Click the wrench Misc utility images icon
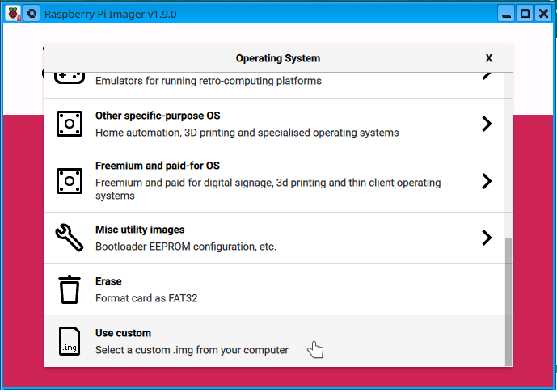This screenshot has height=392, width=557. pos(70,238)
